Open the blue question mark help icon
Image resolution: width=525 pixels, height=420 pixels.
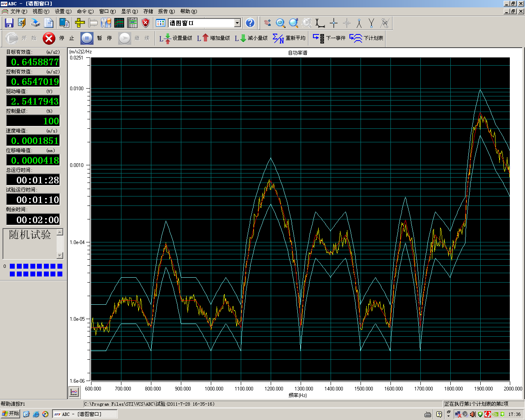click(x=250, y=23)
